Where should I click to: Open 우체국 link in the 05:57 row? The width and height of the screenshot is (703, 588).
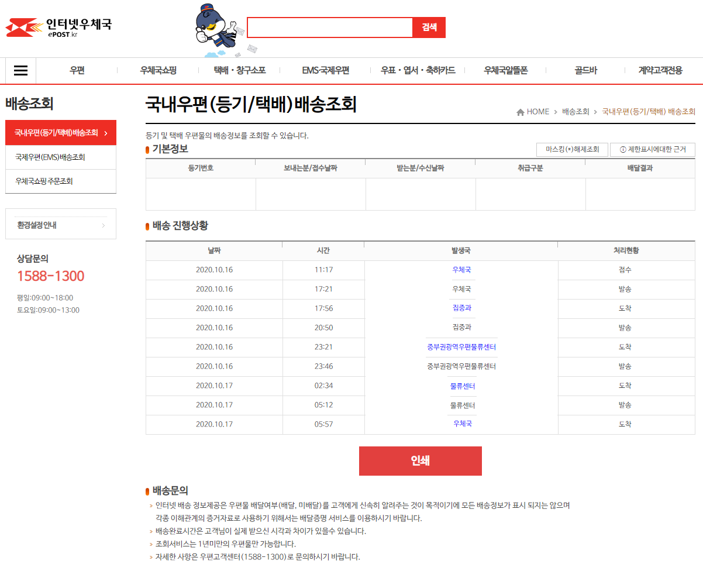point(462,424)
